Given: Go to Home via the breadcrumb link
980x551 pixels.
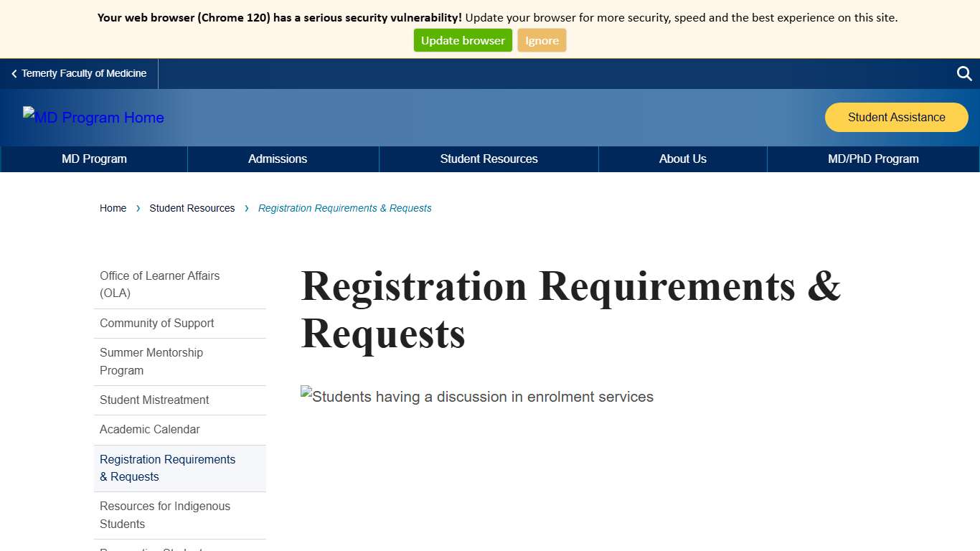Looking at the screenshot, I should (x=113, y=208).
